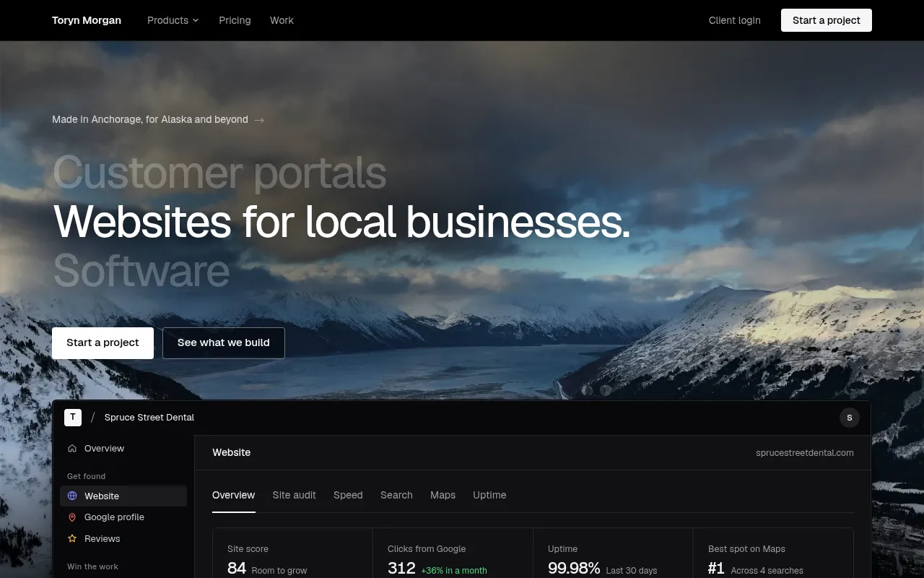
Task: Click See what we build button
Action: coord(224,342)
